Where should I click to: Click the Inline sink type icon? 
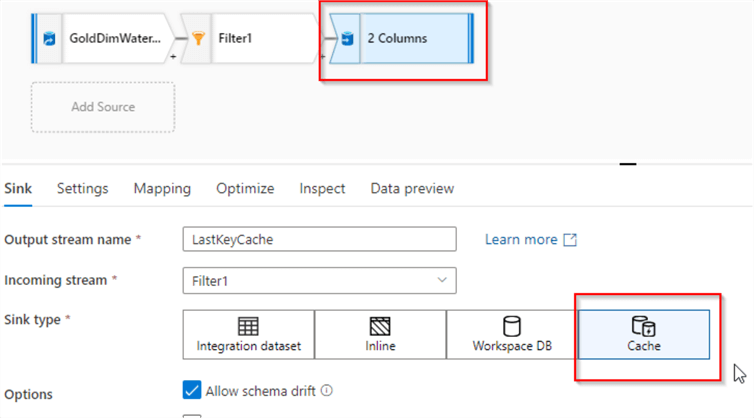point(380,327)
